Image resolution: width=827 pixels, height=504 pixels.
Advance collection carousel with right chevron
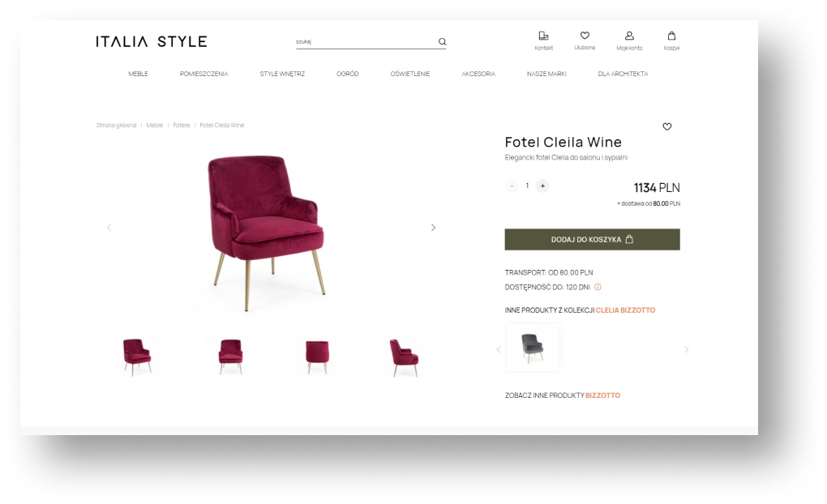(x=686, y=349)
